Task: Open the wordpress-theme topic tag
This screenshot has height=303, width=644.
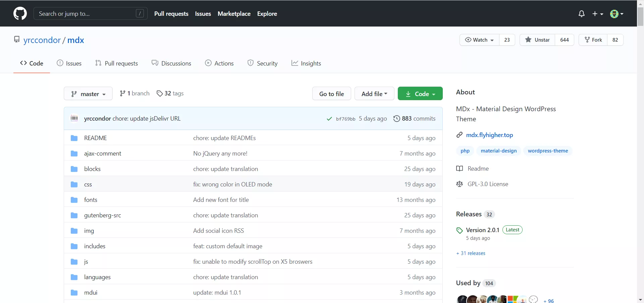Action: click(548, 151)
